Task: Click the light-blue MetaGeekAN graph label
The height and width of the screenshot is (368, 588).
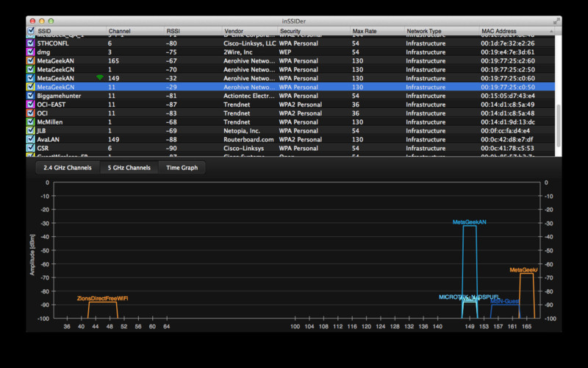Action: tap(469, 222)
